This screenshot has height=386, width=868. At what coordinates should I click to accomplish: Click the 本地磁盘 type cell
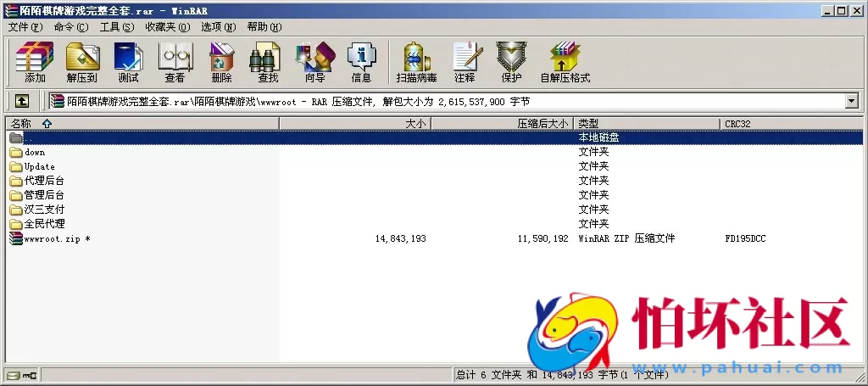598,137
